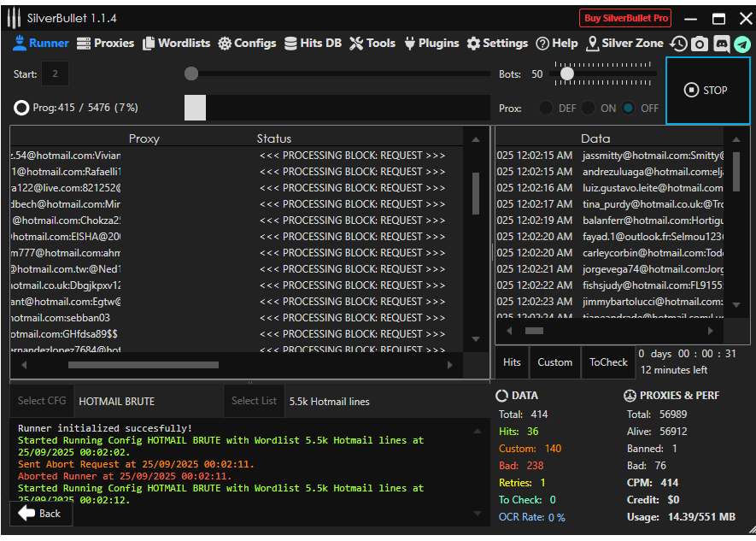
Task: Click the Start number input field
Action: click(x=55, y=74)
